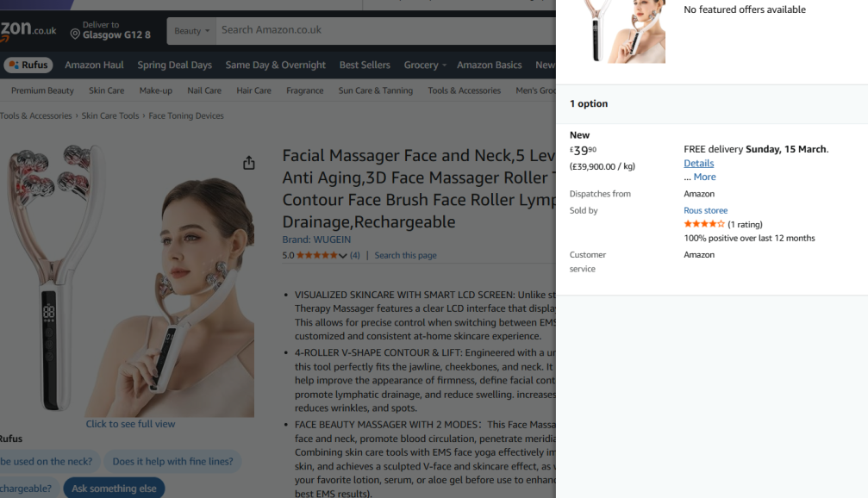Click the delivery Details link
The image size is (868, 498).
(x=698, y=164)
